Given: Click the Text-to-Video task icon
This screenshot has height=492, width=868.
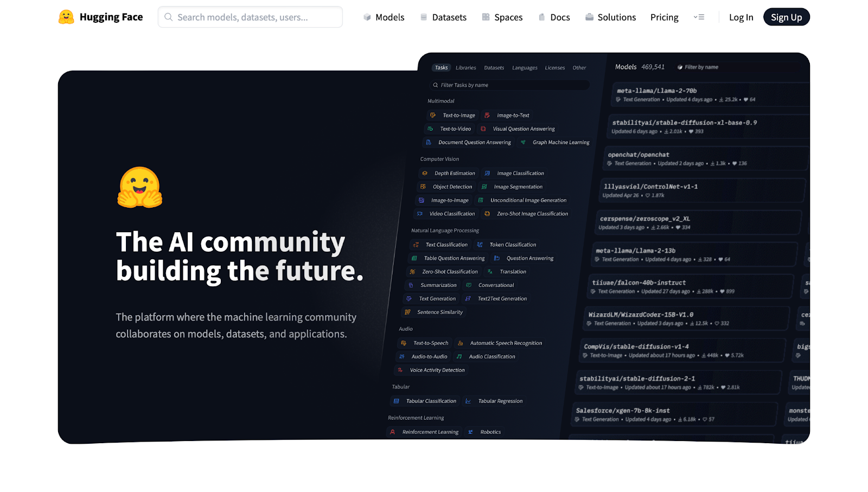Looking at the screenshot, I should tap(430, 129).
